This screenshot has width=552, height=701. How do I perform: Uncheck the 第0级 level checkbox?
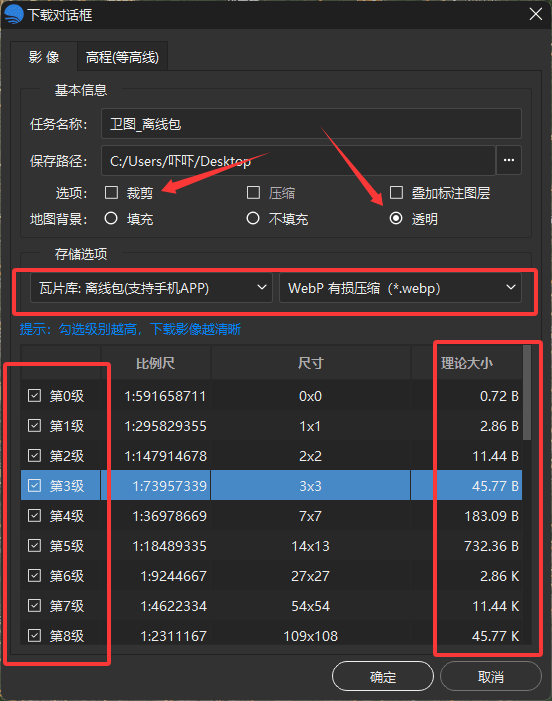point(34,396)
